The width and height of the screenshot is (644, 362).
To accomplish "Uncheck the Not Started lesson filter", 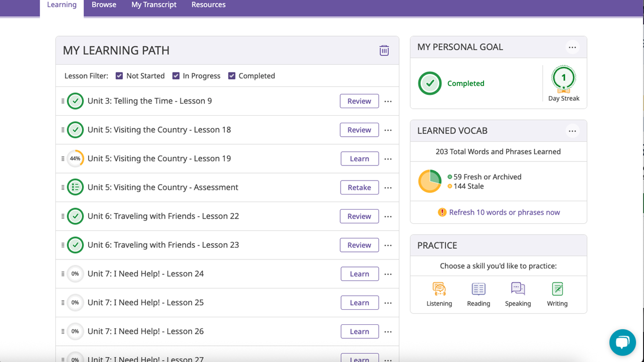I will click(119, 76).
